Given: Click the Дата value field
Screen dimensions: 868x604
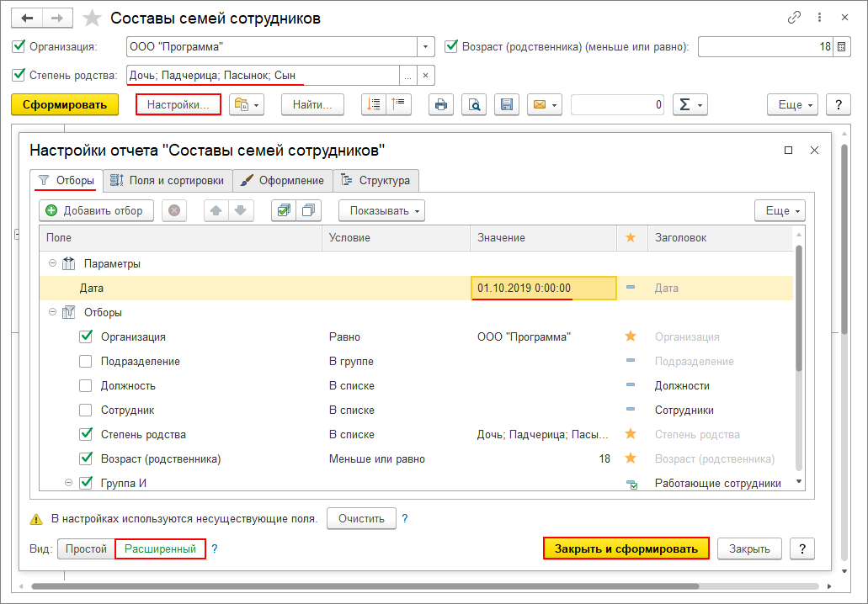Looking at the screenshot, I should coord(543,288).
